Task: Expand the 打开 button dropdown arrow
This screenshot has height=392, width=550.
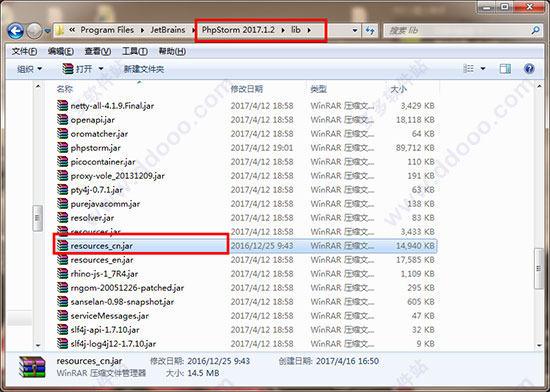Action: pos(101,69)
